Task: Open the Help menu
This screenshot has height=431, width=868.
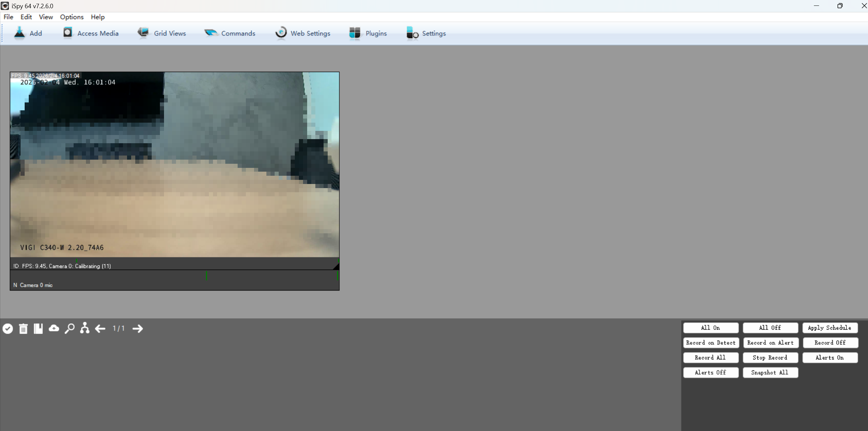Action: pos(98,17)
